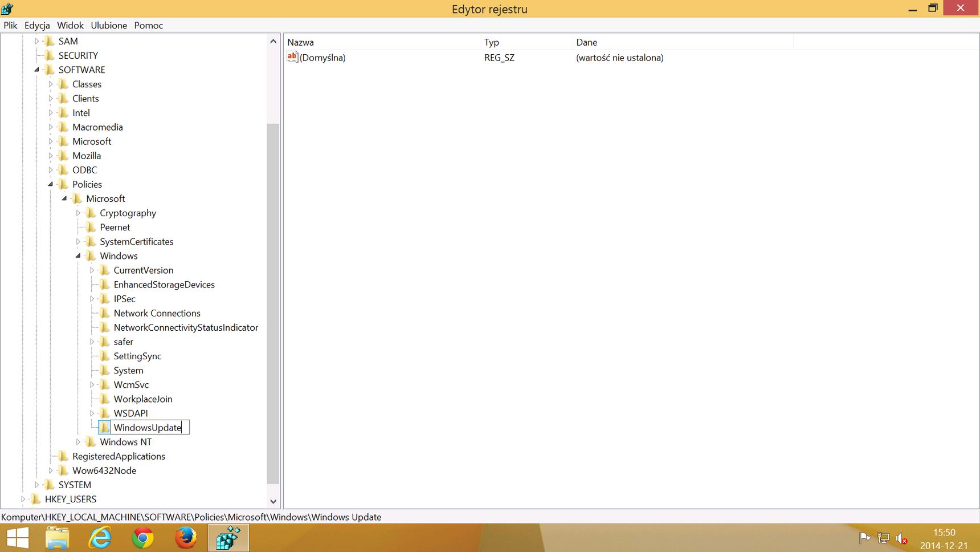980x552 pixels.
Task: Collapse the SOFTWARE key
Action: pos(36,70)
